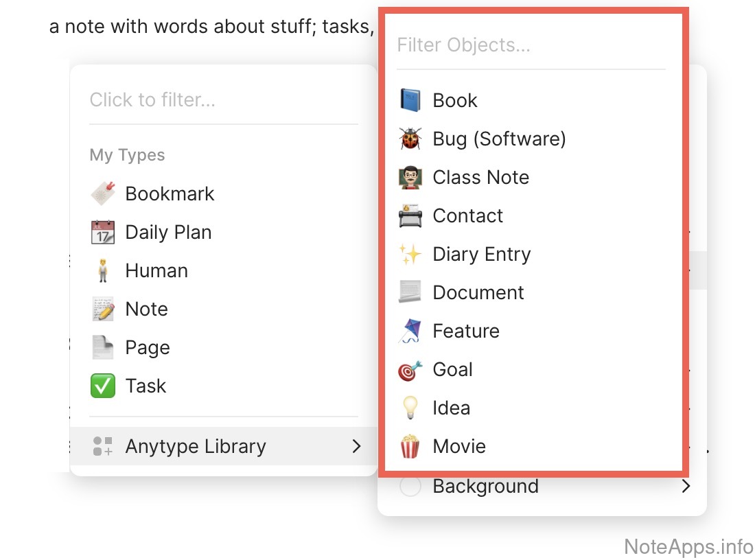This screenshot has height=560, width=755.
Task: Click the Goal target icon
Action: click(410, 370)
